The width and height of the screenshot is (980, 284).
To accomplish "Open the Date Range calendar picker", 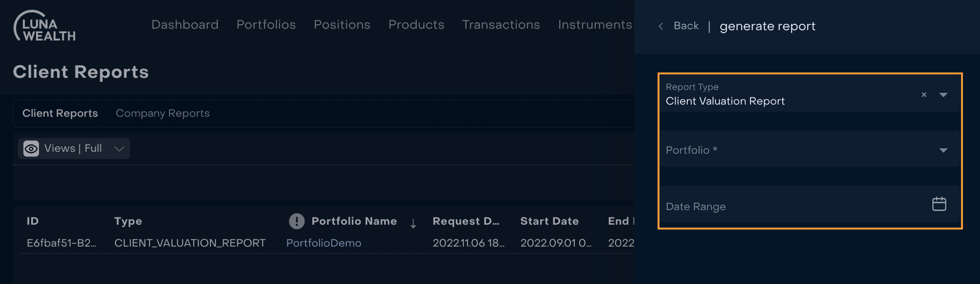I will tap(939, 204).
